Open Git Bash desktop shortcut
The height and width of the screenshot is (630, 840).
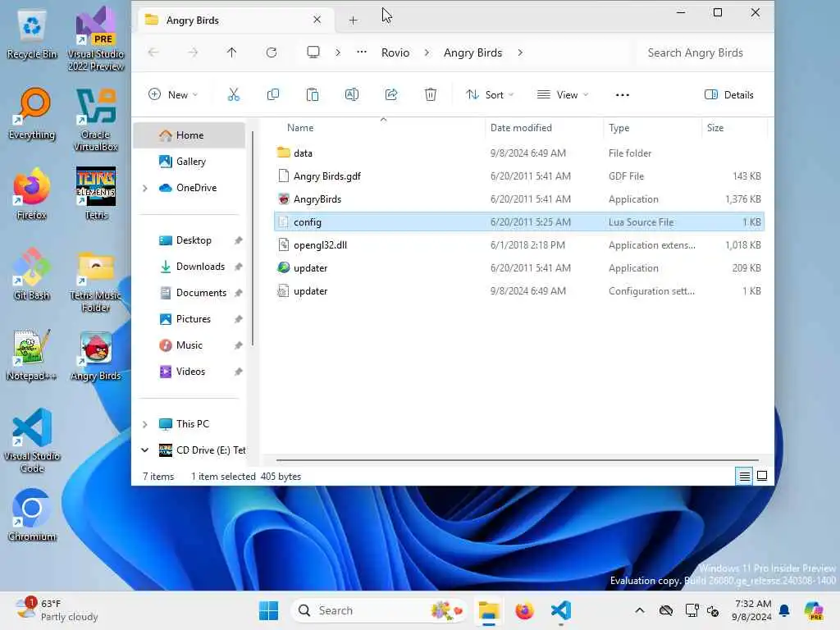point(32,274)
